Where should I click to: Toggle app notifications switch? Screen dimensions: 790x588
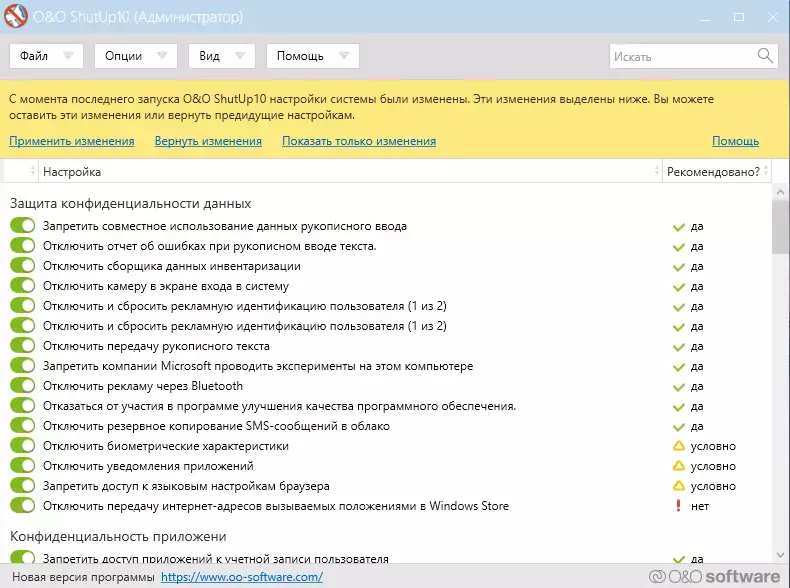coord(22,466)
